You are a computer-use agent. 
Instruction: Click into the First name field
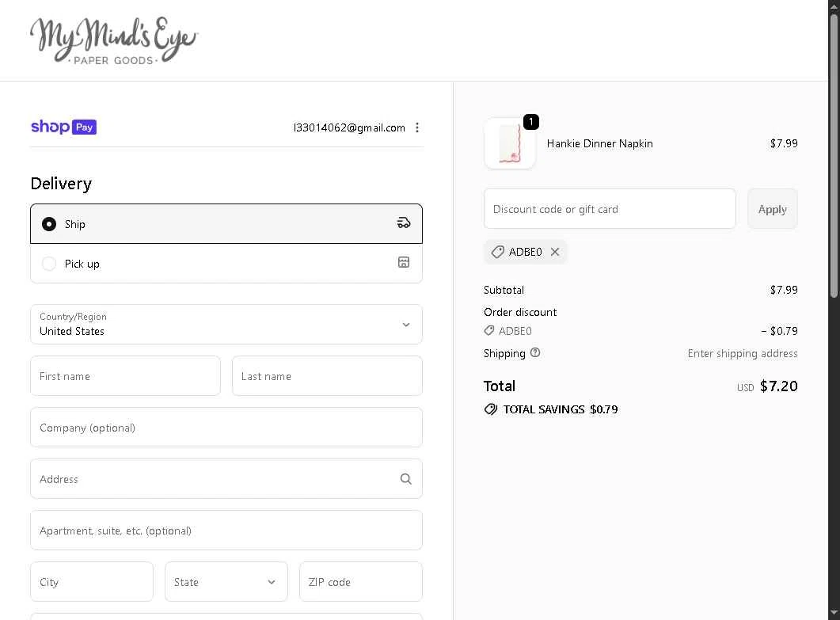point(125,375)
